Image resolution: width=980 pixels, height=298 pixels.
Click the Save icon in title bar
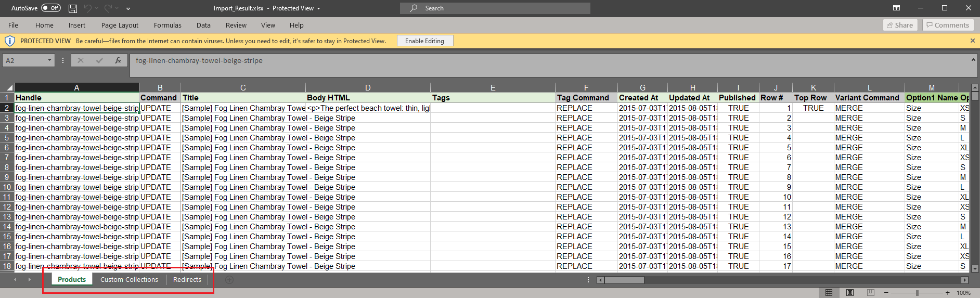[x=73, y=8]
